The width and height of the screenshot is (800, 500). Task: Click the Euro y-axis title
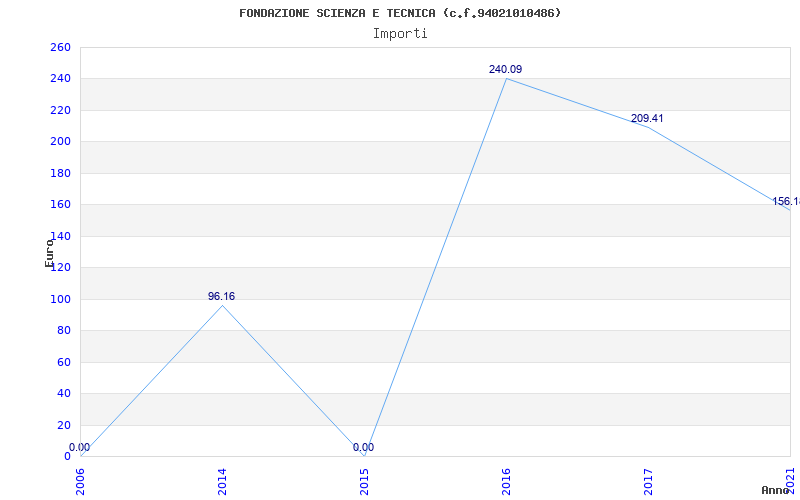tap(49, 253)
